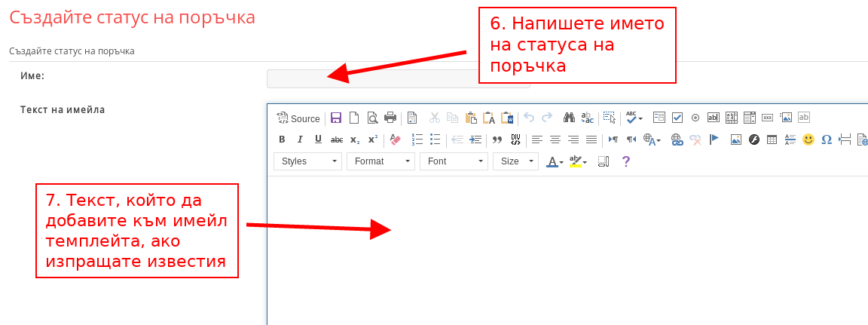Toggle Bold formatting

click(282, 140)
